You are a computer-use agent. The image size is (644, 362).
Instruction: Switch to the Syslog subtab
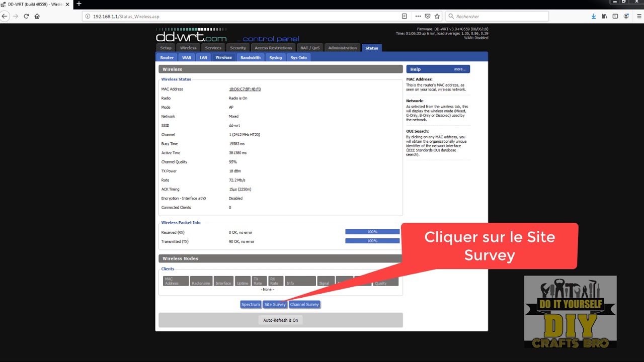point(276,57)
